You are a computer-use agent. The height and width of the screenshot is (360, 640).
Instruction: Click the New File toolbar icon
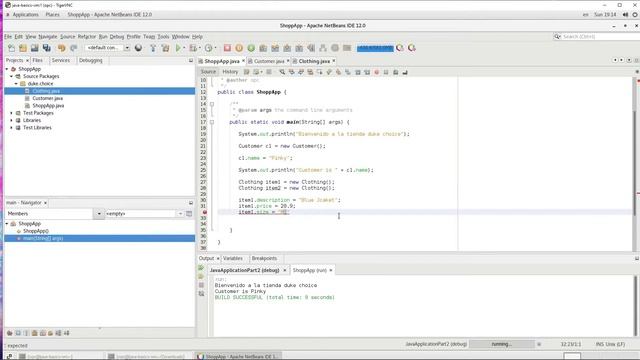(x=11, y=48)
